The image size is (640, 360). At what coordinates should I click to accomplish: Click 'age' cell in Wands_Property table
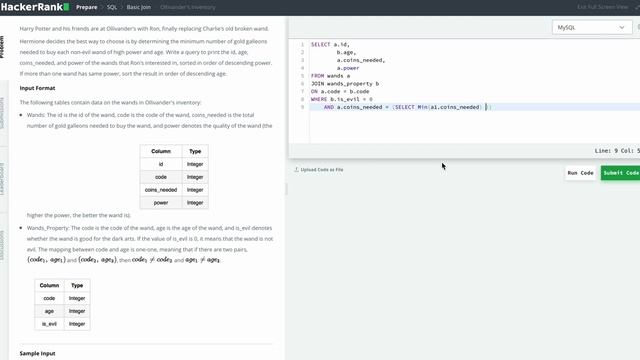pos(49,311)
